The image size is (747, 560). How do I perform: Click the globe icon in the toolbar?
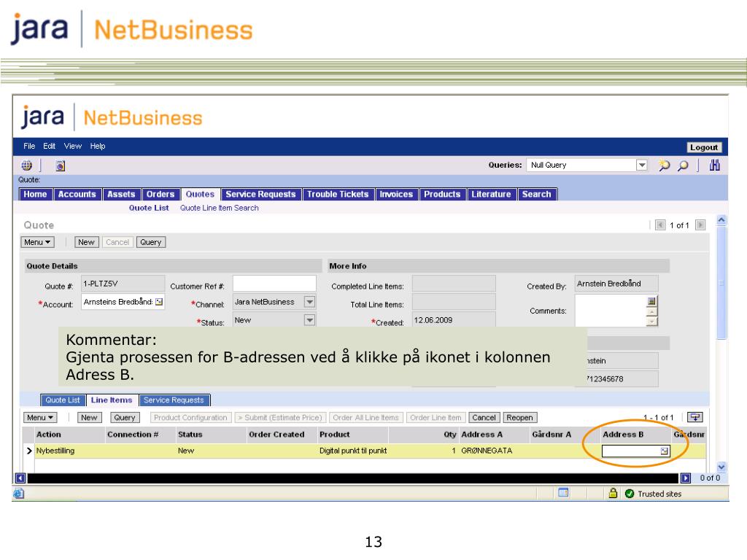point(27,166)
